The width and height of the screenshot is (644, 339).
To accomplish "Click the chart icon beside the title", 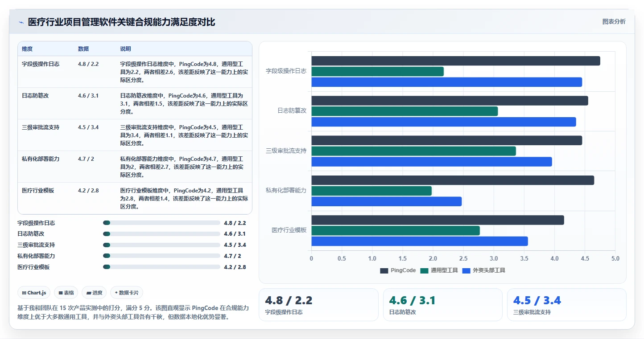I will [21, 22].
